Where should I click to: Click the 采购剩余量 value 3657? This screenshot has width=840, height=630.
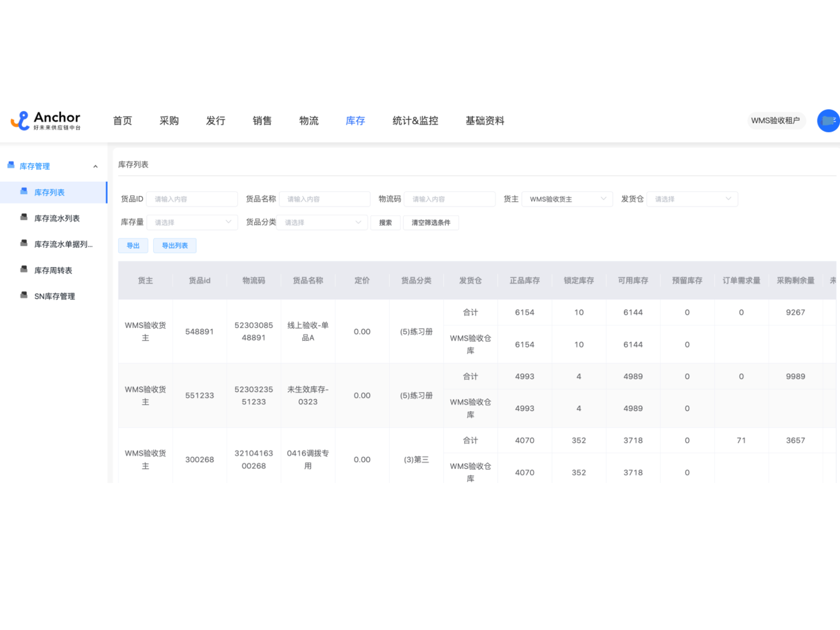pyautogui.click(x=795, y=440)
